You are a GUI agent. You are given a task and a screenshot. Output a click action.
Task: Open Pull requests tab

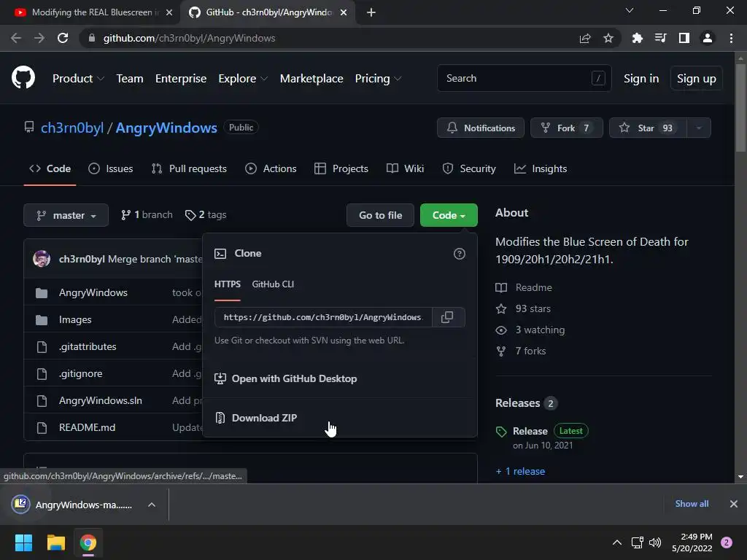coord(189,168)
